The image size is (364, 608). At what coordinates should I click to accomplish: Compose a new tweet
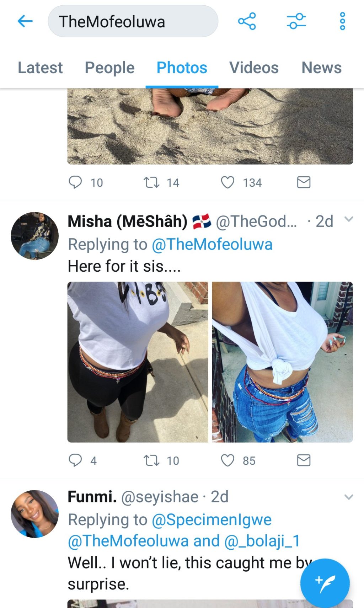(325, 583)
